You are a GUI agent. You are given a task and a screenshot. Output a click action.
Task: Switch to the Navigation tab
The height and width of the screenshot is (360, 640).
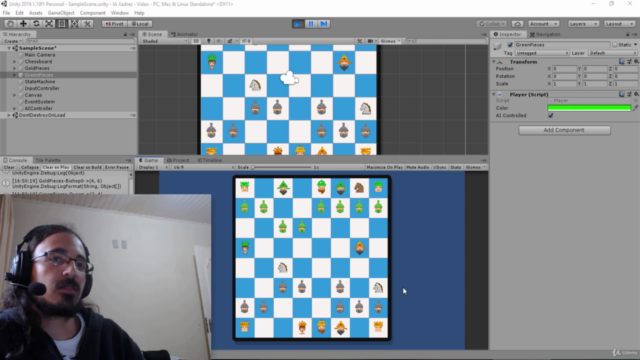545,34
